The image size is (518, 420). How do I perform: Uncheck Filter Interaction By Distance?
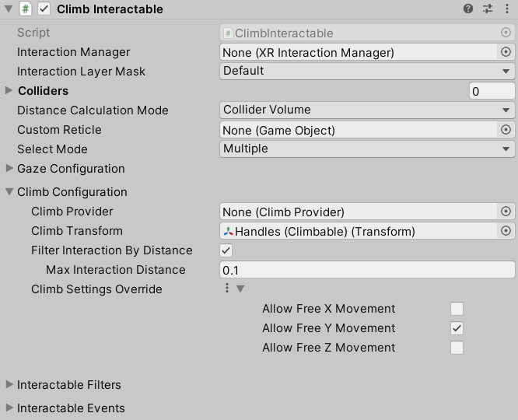point(226,250)
